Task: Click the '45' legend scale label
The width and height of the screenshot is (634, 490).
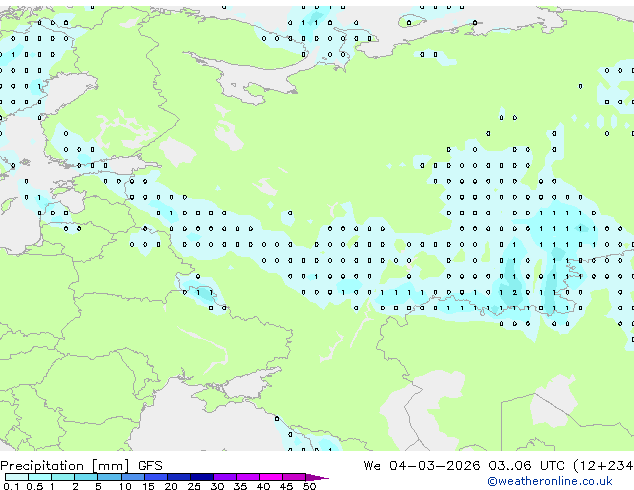Action: (x=286, y=486)
